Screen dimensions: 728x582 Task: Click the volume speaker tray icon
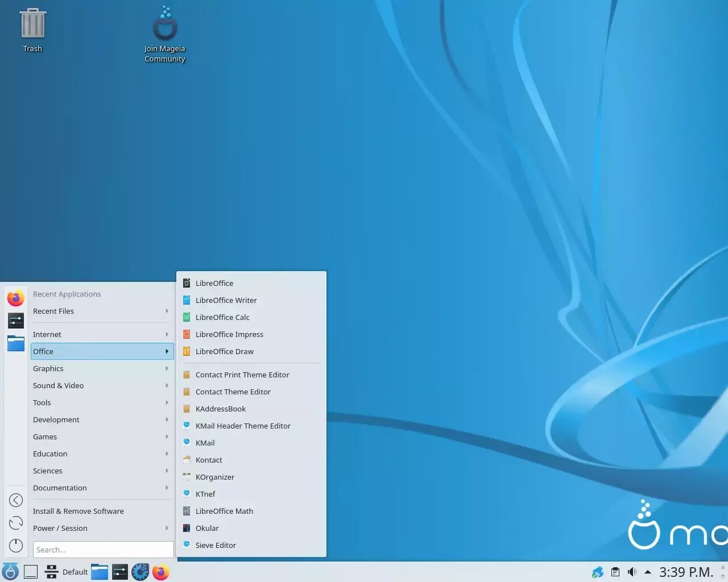pos(632,572)
